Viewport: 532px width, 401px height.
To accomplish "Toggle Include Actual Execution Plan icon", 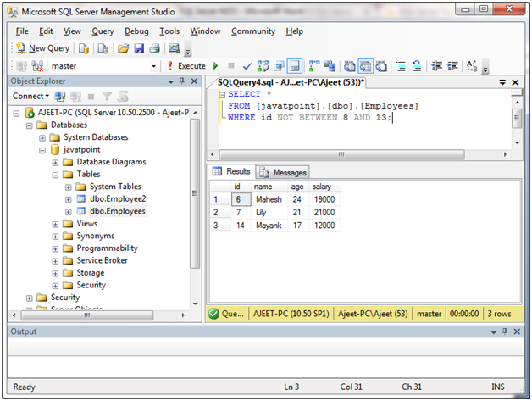I will tap(314, 66).
